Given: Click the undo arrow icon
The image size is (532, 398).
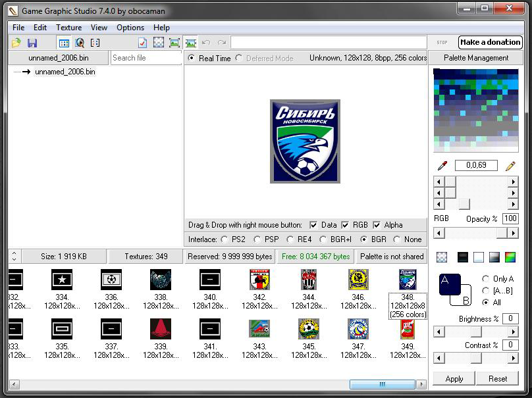Looking at the screenshot, I should [x=206, y=43].
